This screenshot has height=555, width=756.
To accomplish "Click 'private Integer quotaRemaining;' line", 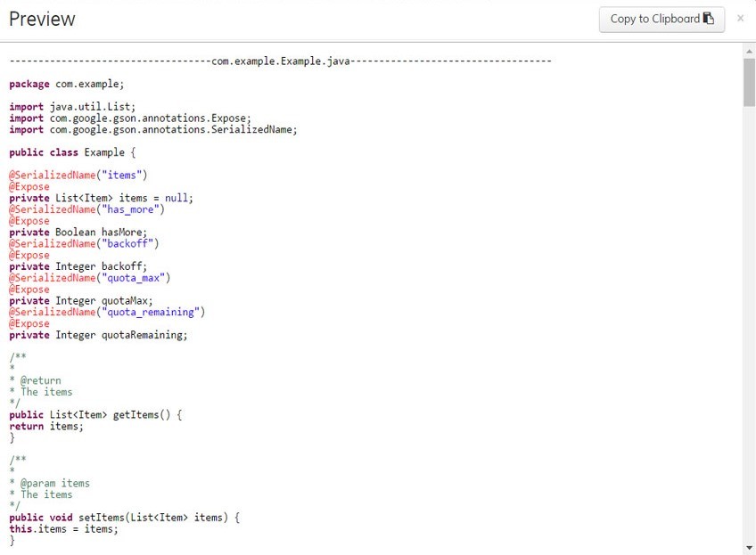I will tap(98, 335).
